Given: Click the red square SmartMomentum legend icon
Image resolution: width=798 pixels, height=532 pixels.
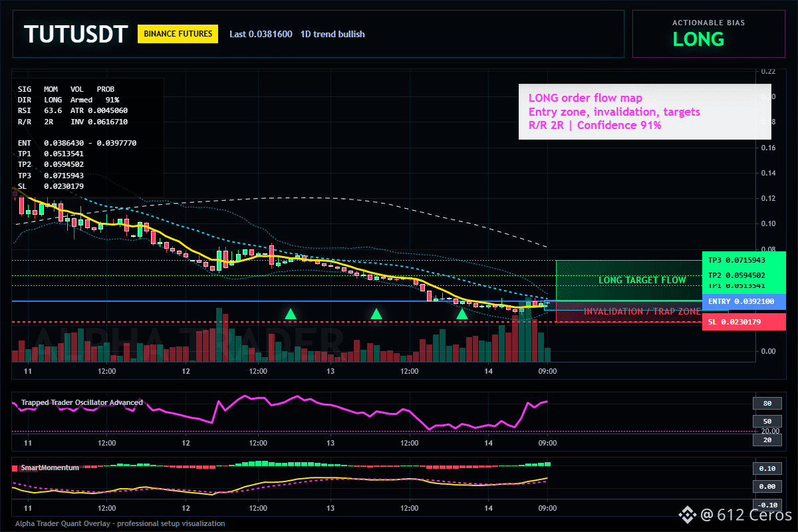Looking at the screenshot, I should [x=15, y=468].
